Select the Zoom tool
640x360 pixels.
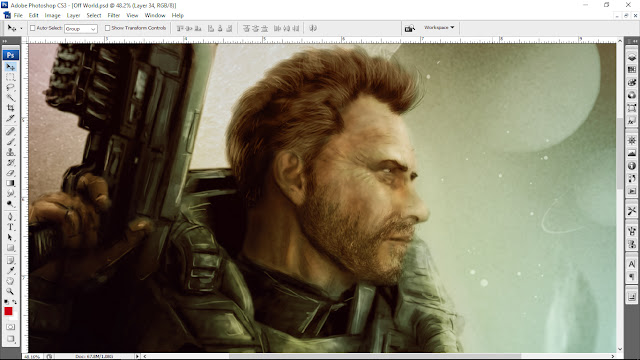tap(10, 291)
